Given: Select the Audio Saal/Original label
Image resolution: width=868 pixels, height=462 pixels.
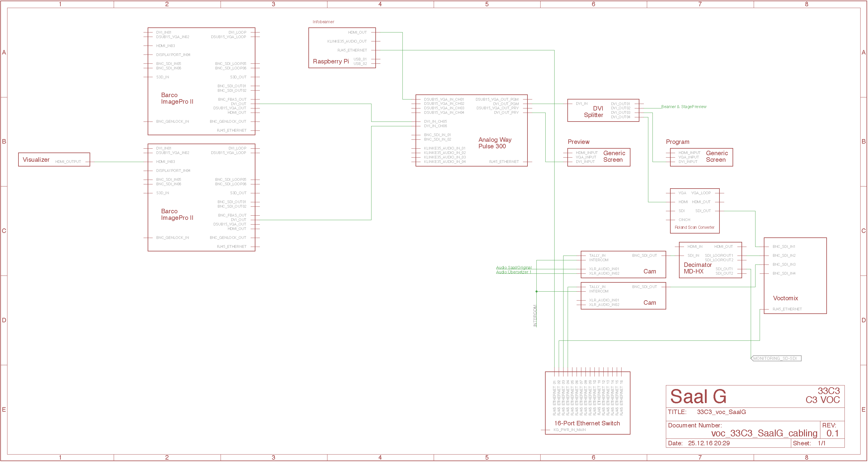Looking at the screenshot, I should 513,267.
